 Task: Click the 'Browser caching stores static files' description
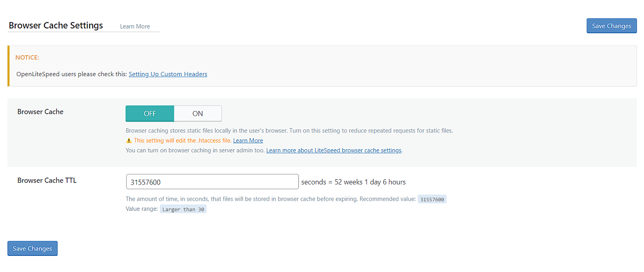[290, 131]
